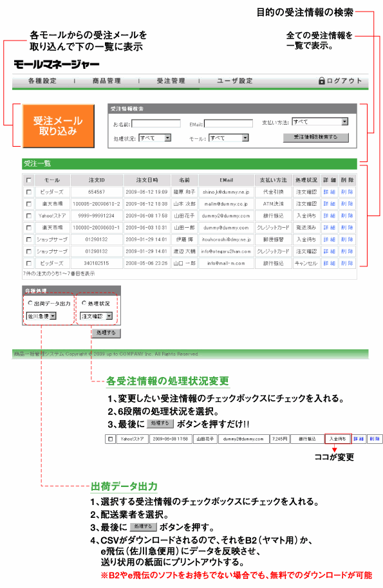Image resolution: width=383 pixels, height=588 pixels.
Task: Open 詳細 for itouhoroshi@dmy.ne.jp order
Action: (x=330, y=239)
